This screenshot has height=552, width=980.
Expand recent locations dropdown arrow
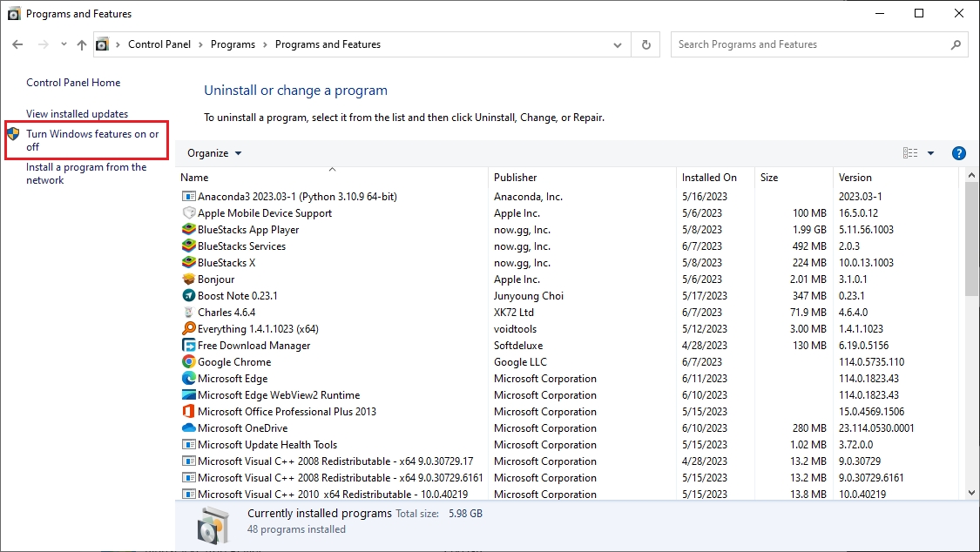click(x=64, y=44)
